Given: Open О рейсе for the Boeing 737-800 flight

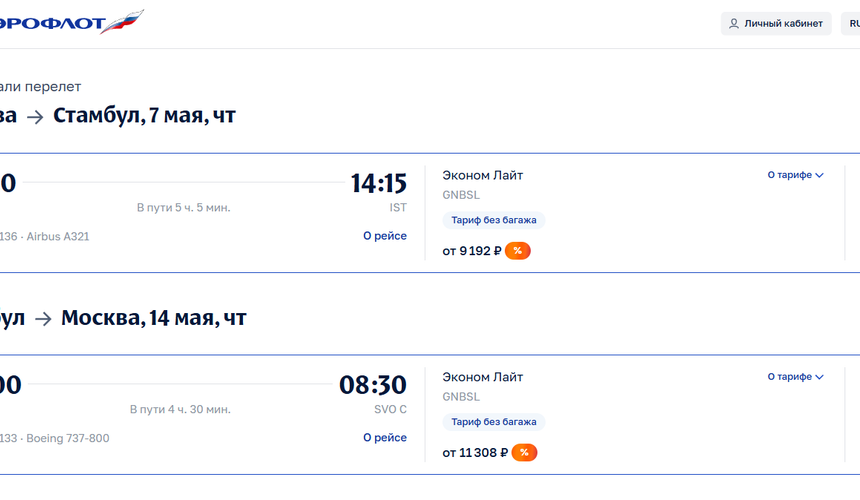Looking at the screenshot, I should (x=384, y=438).
